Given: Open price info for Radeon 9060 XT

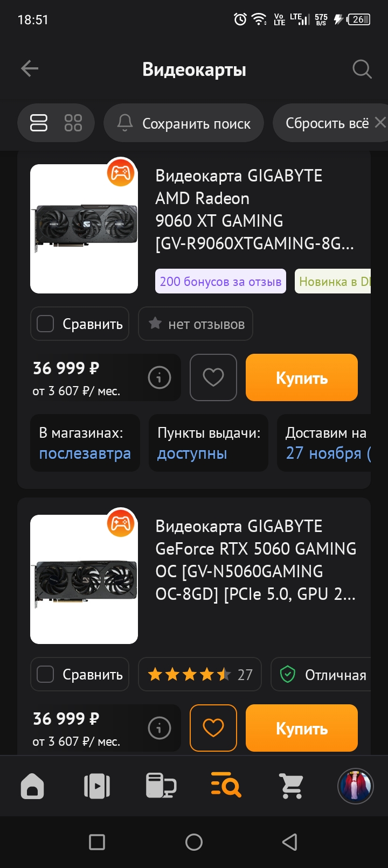Looking at the screenshot, I should (x=159, y=377).
